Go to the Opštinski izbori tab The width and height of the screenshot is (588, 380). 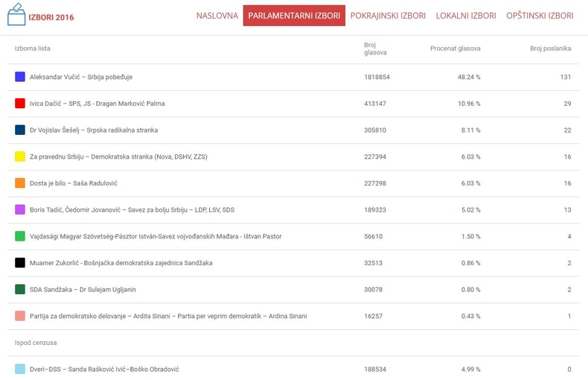[540, 16]
